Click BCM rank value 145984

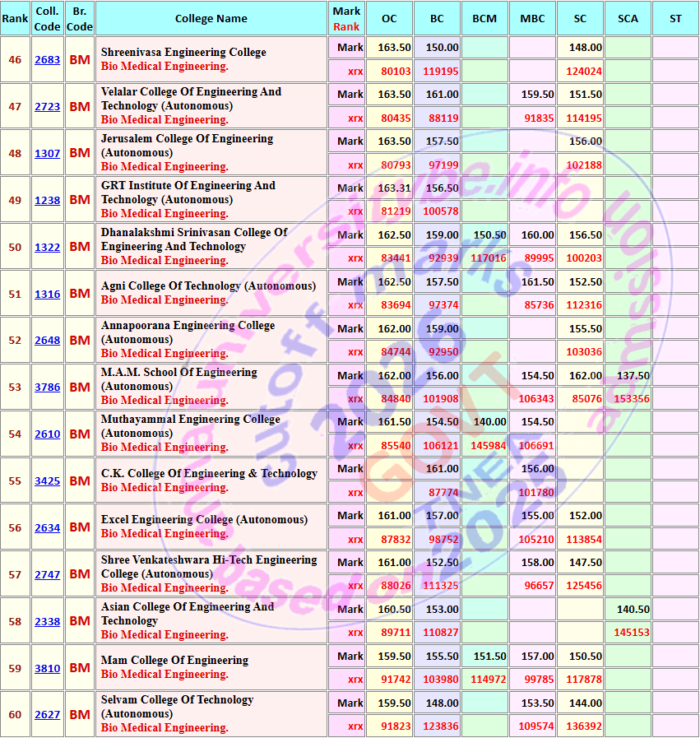[x=489, y=446]
